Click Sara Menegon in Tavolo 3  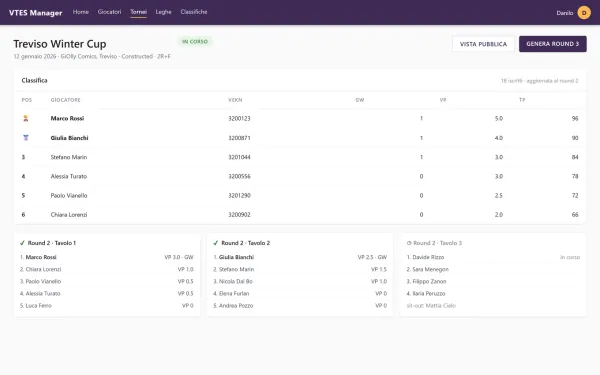[x=430, y=269]
